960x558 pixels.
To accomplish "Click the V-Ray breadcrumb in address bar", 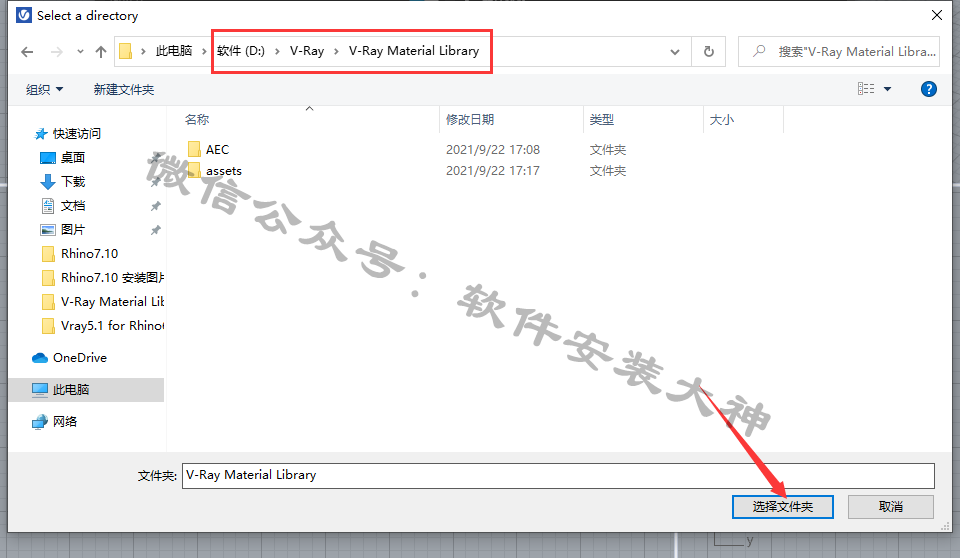I will [307, 51].
